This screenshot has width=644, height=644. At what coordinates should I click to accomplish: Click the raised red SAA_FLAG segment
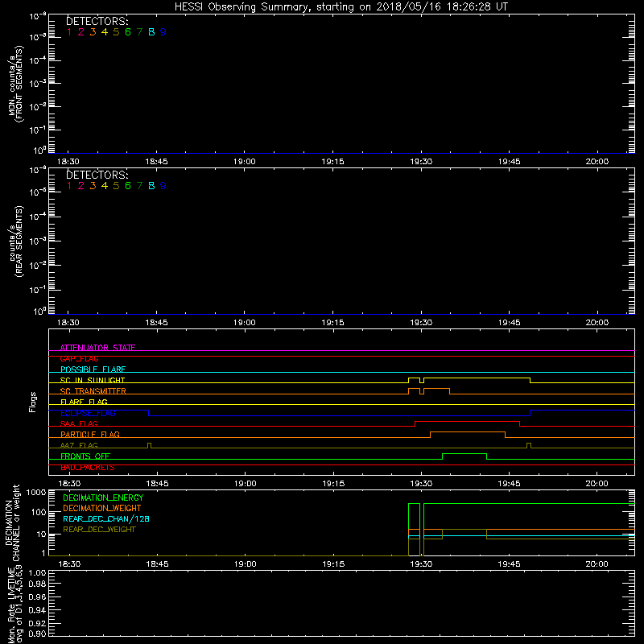point(468,422)
